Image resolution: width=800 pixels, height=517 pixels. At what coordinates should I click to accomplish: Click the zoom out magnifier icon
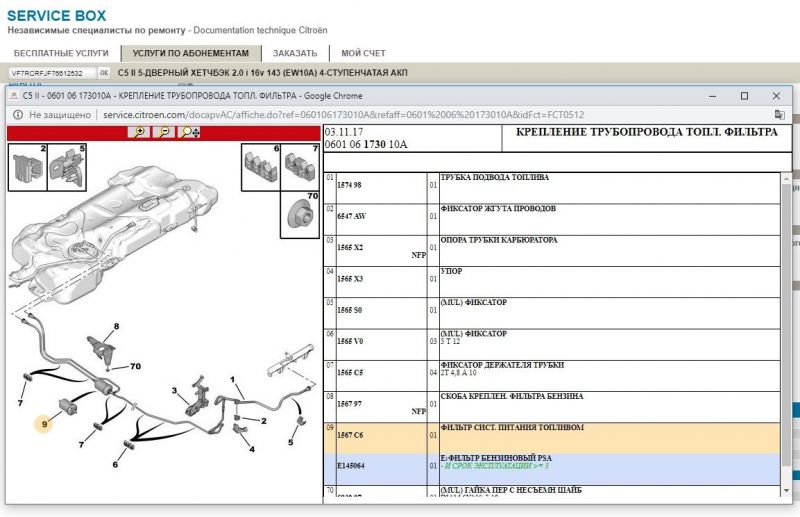[163, 132]
